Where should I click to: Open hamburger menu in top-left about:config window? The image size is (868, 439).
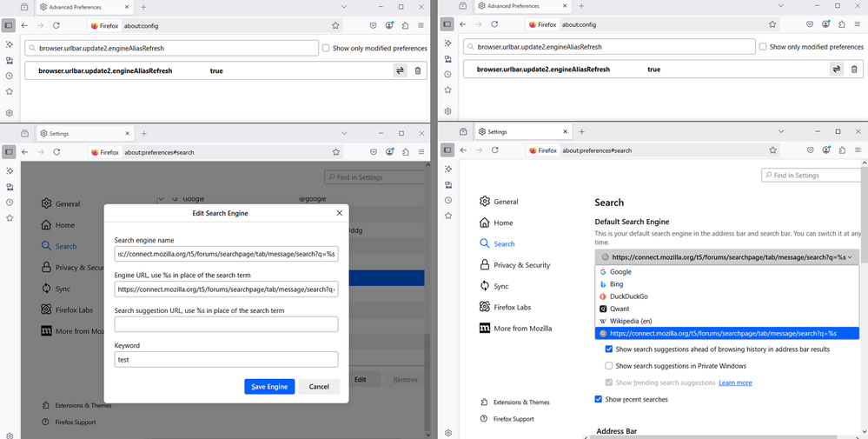[x=421, y=25]
